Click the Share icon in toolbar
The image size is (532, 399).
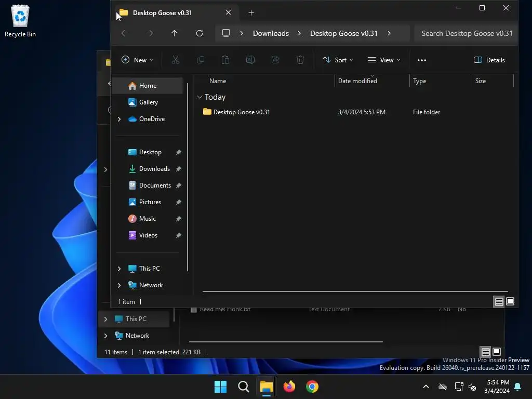point(275,60)
